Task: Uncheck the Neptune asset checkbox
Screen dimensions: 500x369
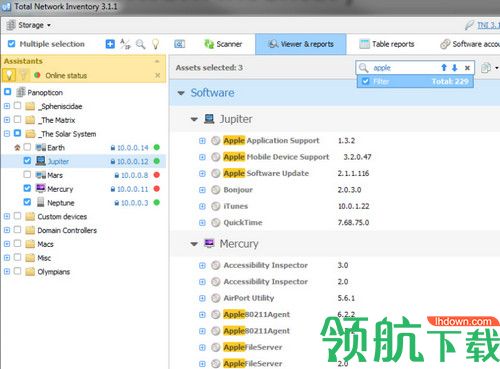Action: point(27,202)
